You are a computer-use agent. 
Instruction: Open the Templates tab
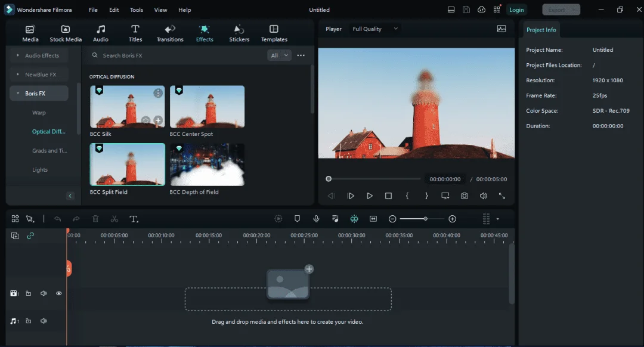click(x=274, y=33)
